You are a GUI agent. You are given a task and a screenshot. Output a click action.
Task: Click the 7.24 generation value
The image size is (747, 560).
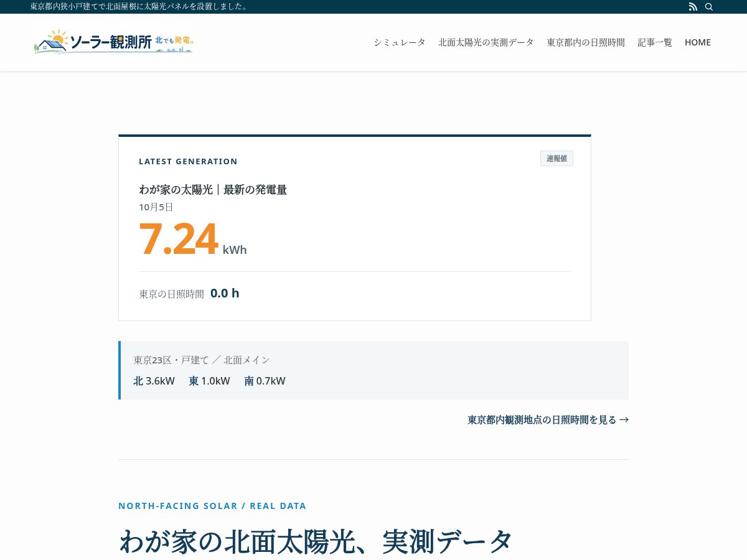[x=178, y=238]
